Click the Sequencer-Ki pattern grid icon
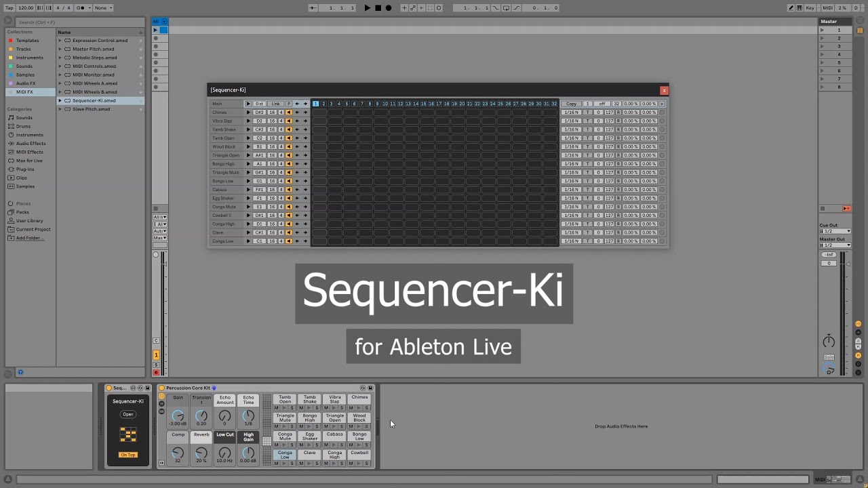 point(128,434)
